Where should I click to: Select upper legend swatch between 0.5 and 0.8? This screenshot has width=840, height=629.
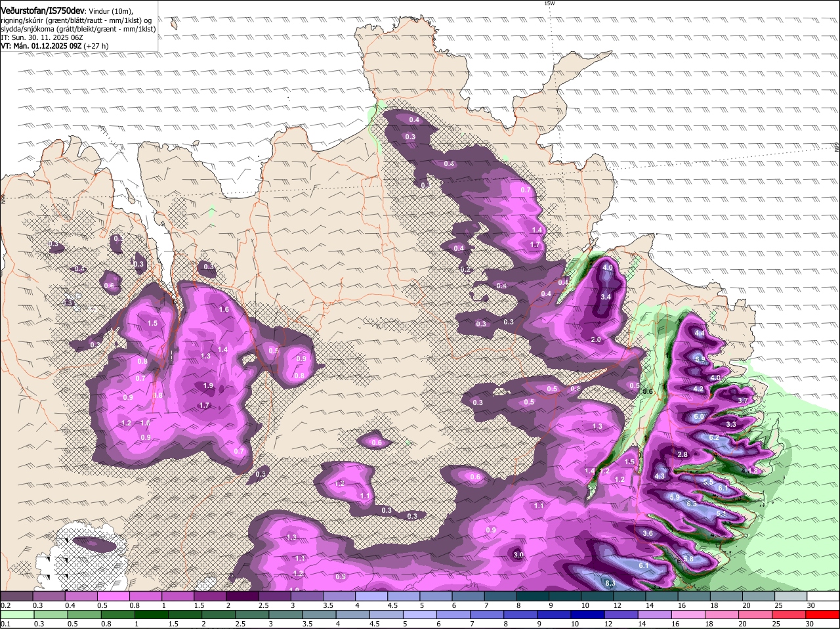pos(113,596)
